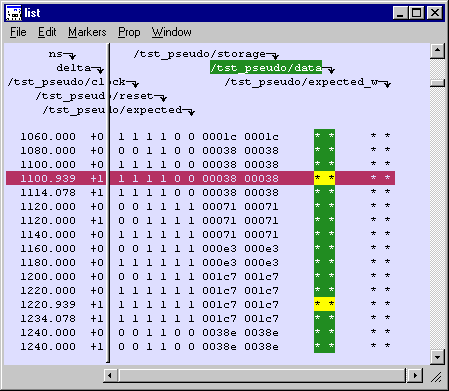Select the row at time 1100.939
The image size is (449, 391).
point(200,178)
